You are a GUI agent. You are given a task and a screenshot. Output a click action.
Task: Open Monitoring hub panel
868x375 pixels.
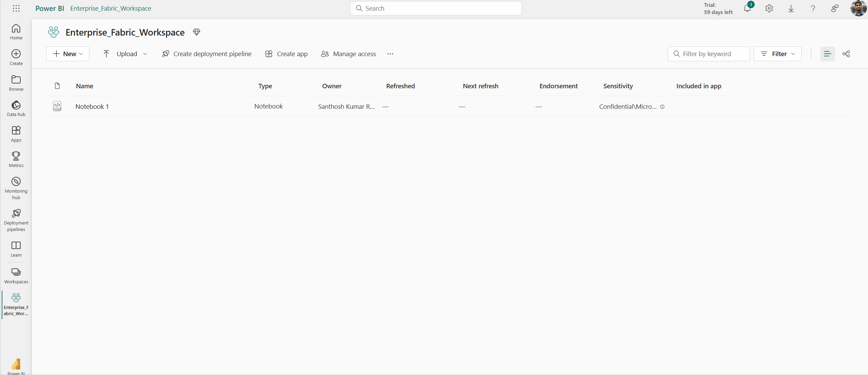point(16,187)
